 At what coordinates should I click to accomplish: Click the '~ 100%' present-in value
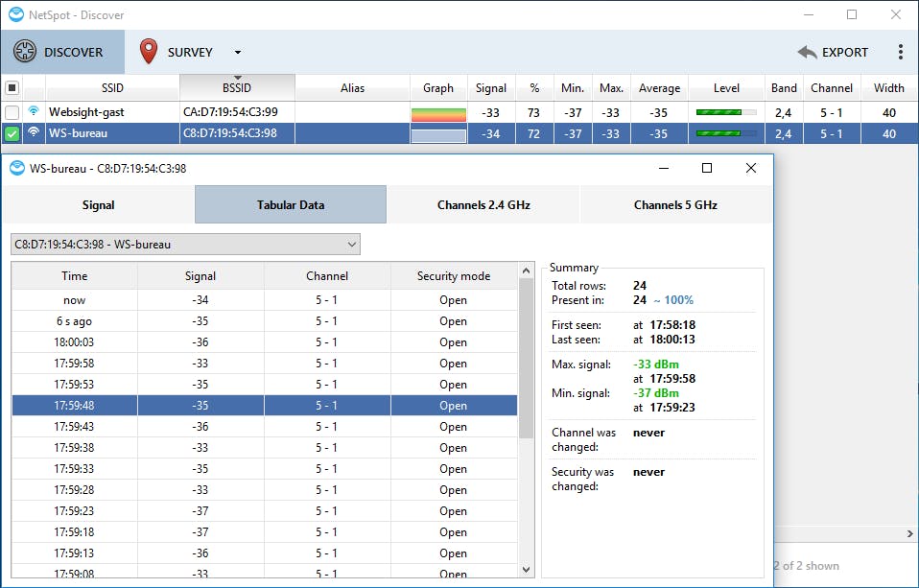click(673, 300)
